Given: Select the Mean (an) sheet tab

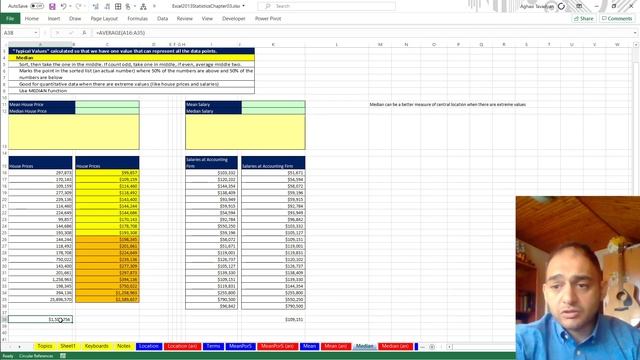Looking at the screenshot, I should coord(336,346).
